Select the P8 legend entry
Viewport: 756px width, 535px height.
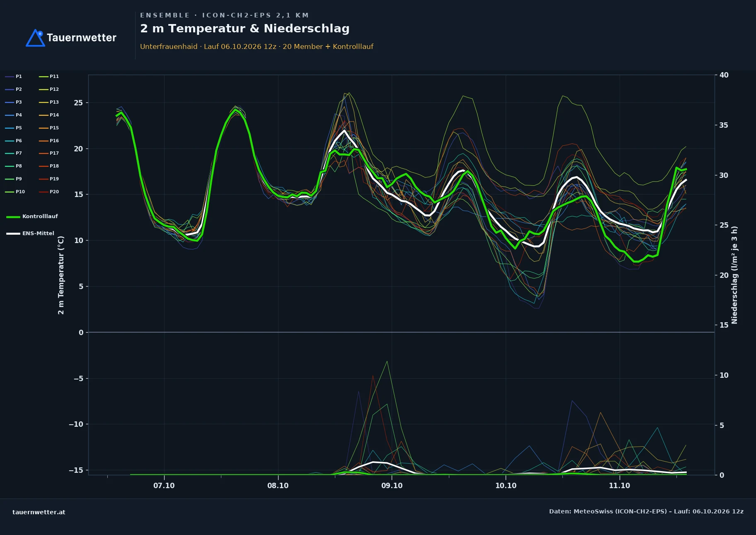coord(14,166)
